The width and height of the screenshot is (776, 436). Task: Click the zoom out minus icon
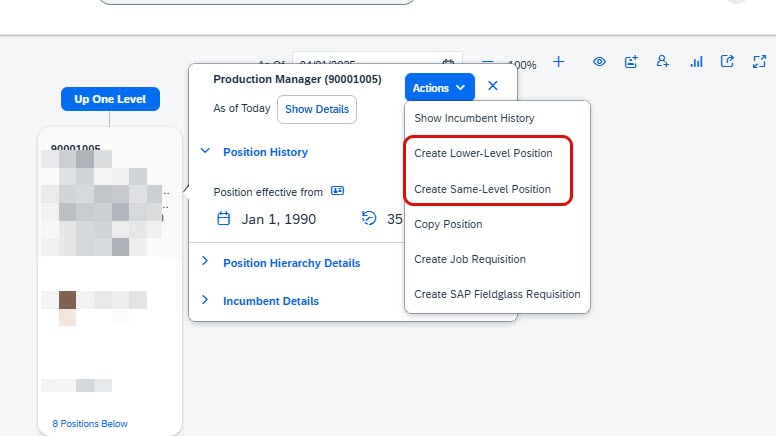click(487, 62)
